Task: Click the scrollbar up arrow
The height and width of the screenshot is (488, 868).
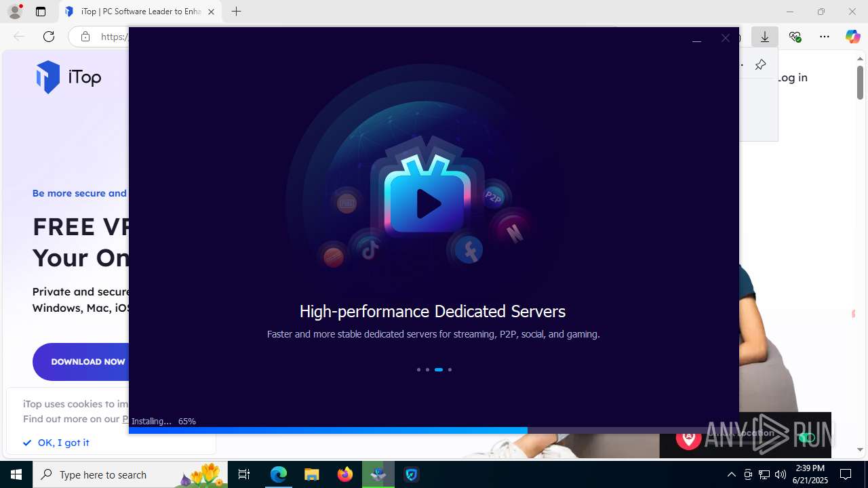Action: [x=860, y=59]
